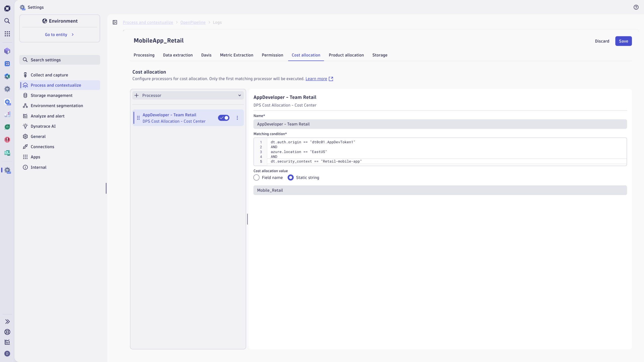Open the app launcher grid icon
The height and width of the screenshot is (362, 644).
click(x=7, y=33)
